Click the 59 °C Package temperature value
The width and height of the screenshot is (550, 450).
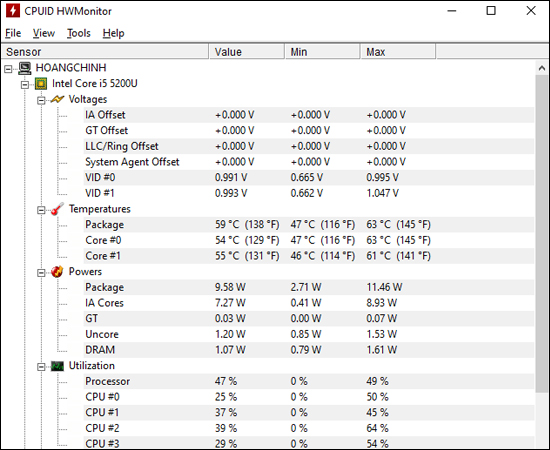point(247,224)
